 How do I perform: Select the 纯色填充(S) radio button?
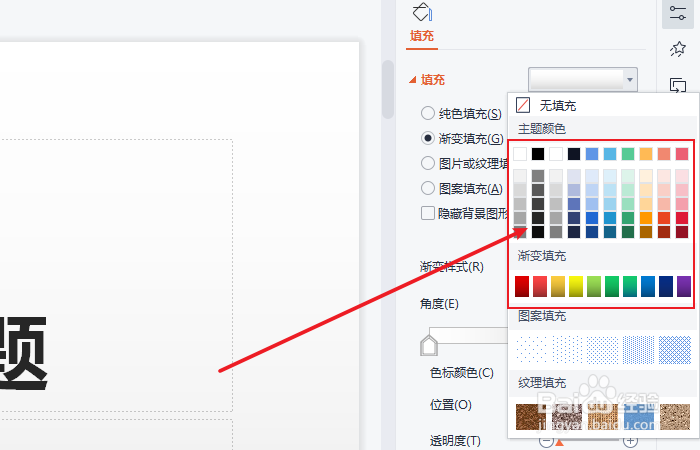pyautogui.click(x=428, y=113)
